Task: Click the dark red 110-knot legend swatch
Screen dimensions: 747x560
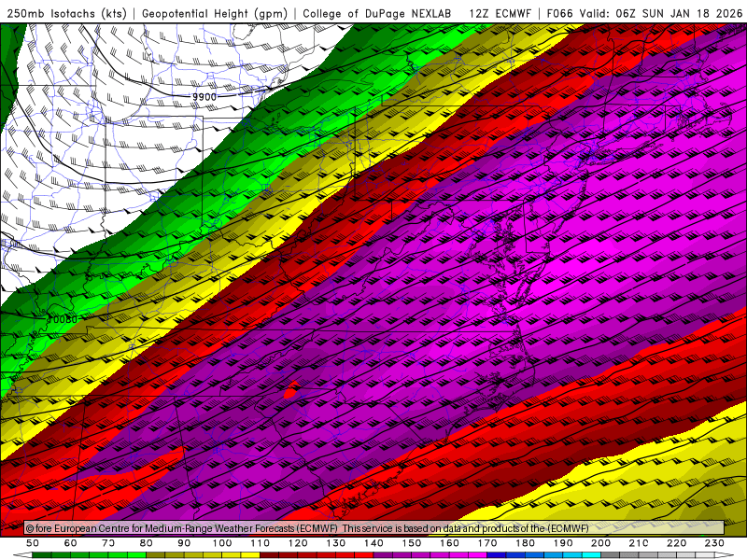Action: tap(269, 555)
